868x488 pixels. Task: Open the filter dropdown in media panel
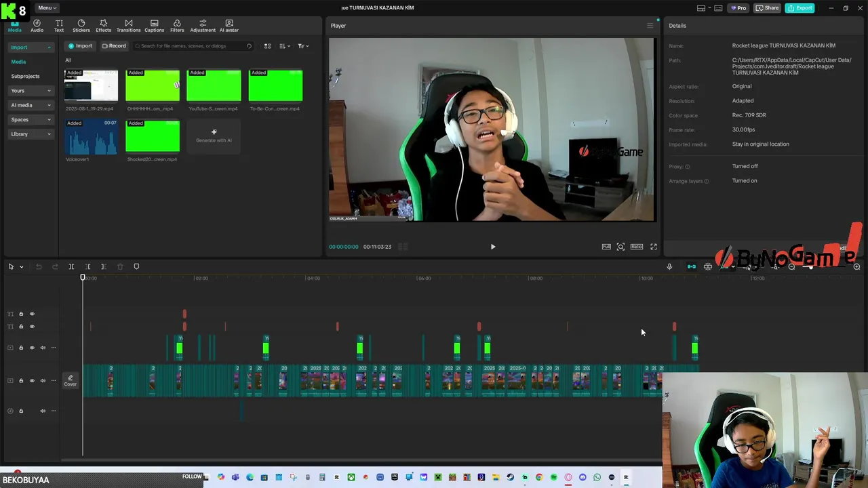303,46
